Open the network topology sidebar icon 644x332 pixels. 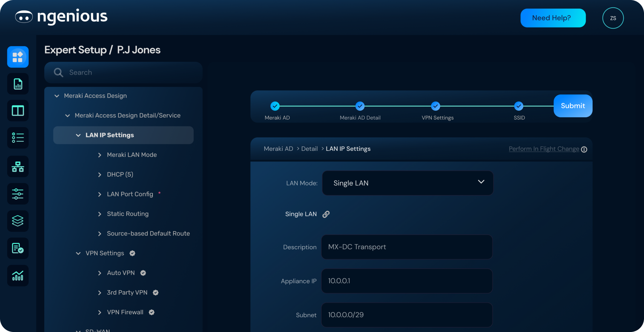click(x=18, y=167)
